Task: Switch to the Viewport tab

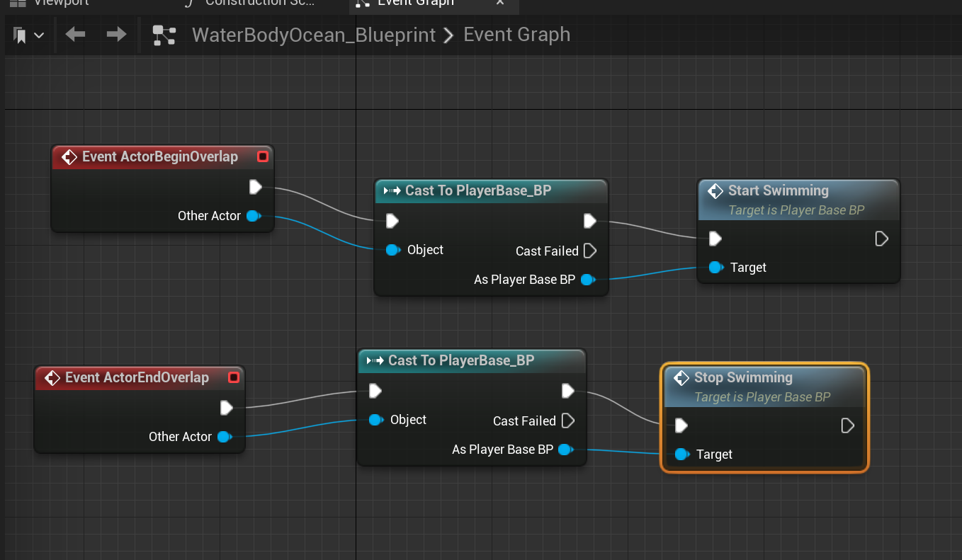Action: pyautogui.click(x=60, y=3)
